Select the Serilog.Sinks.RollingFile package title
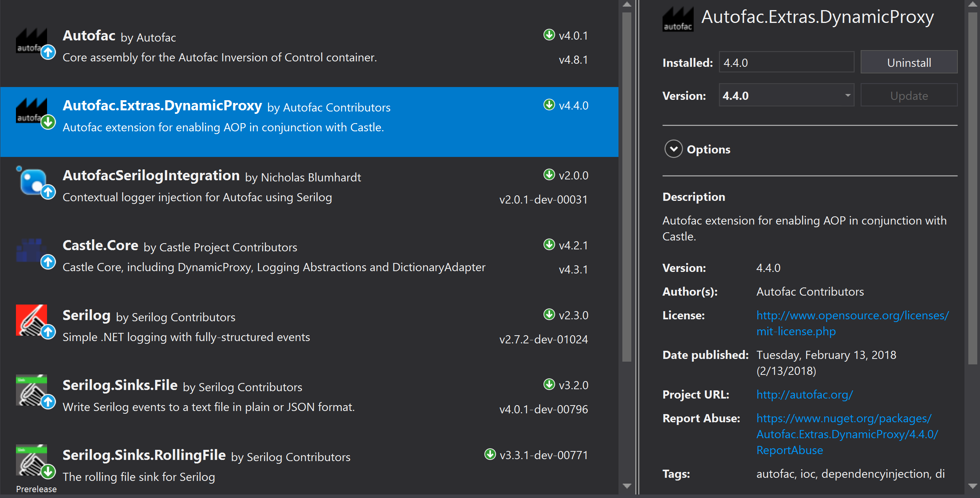Image resolution: width=980 pixels, height=498 pixels. tap(144, 455)
